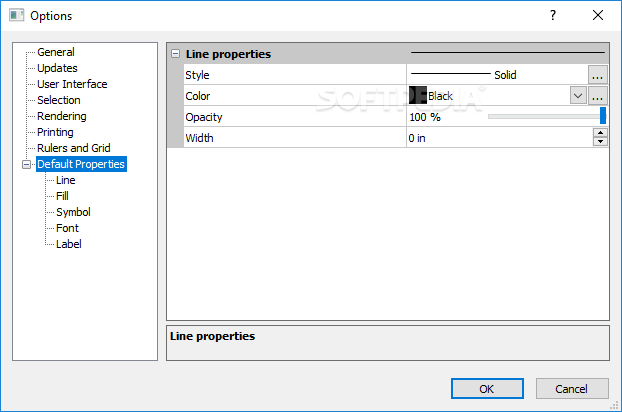
Task: Select User Interface in the tree
Action: pyautogui.click(x=72, y=84)
